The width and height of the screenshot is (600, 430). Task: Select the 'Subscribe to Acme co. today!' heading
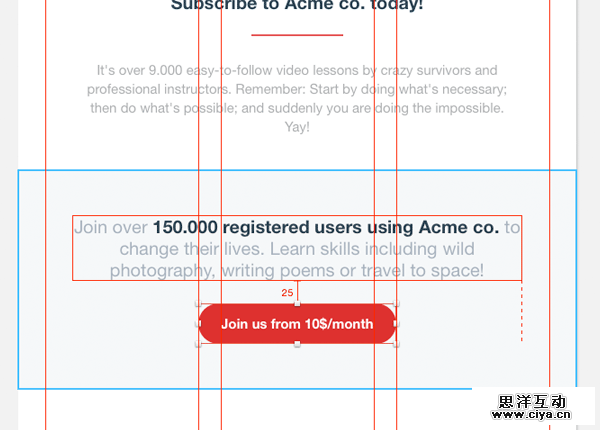pos(297,6)
